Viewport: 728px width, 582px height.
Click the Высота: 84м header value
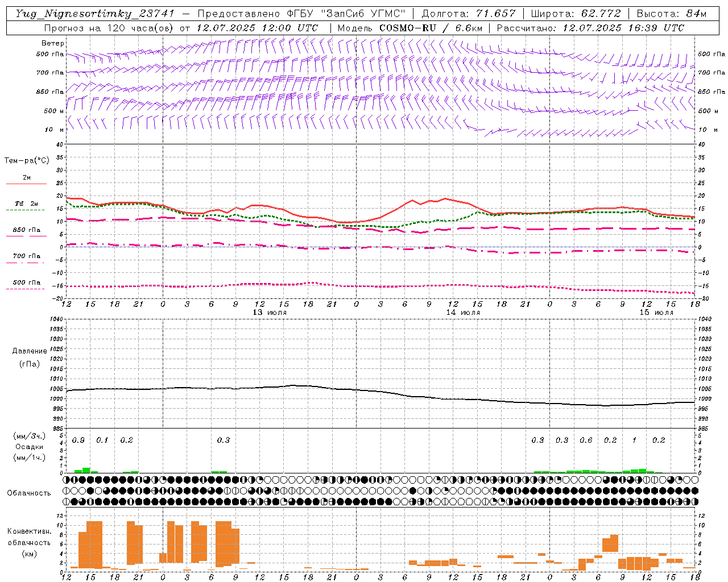[x=672, y=14]
